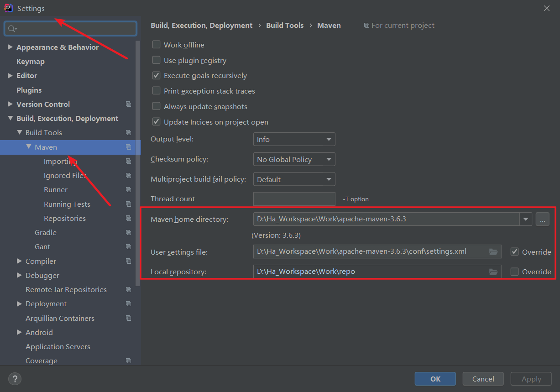Click Build Tools in breadcrumb
This screenshot has height=392, width=560.
coord(285,26)
